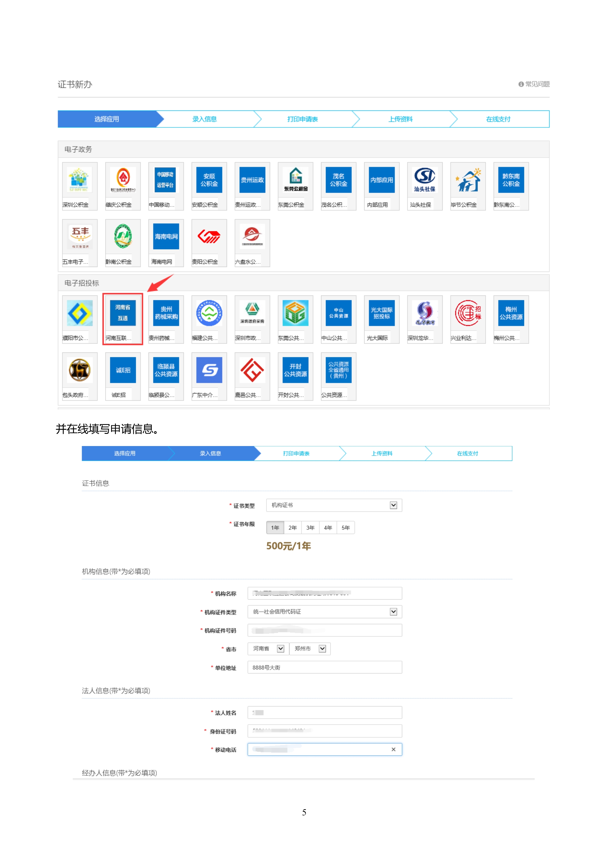Select the 深圳龙华 icon
614x868 pixels.
tap(424, 320)
